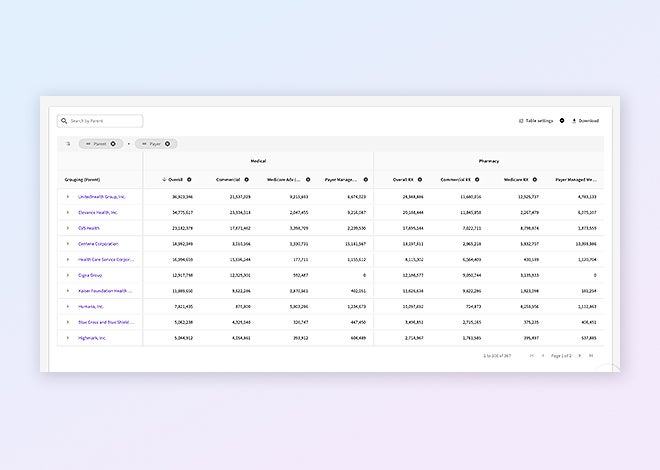Open the Elevance Health, Inc. link
This screenshot has height=470, width=660.
(98, 212)
